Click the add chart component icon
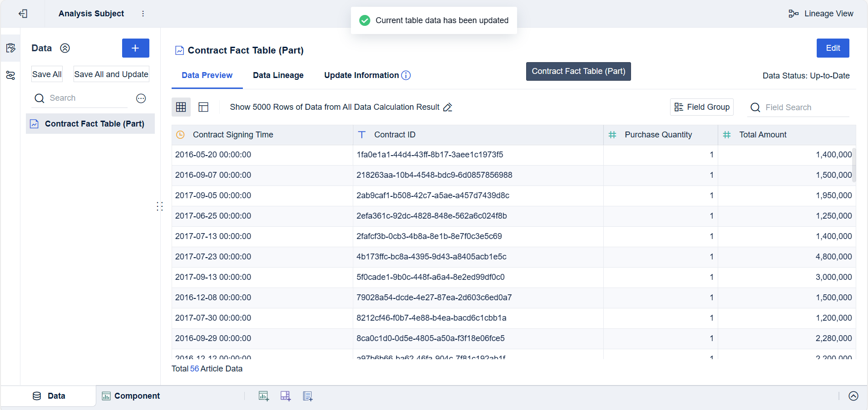The image size is (868, 410). 263,396
